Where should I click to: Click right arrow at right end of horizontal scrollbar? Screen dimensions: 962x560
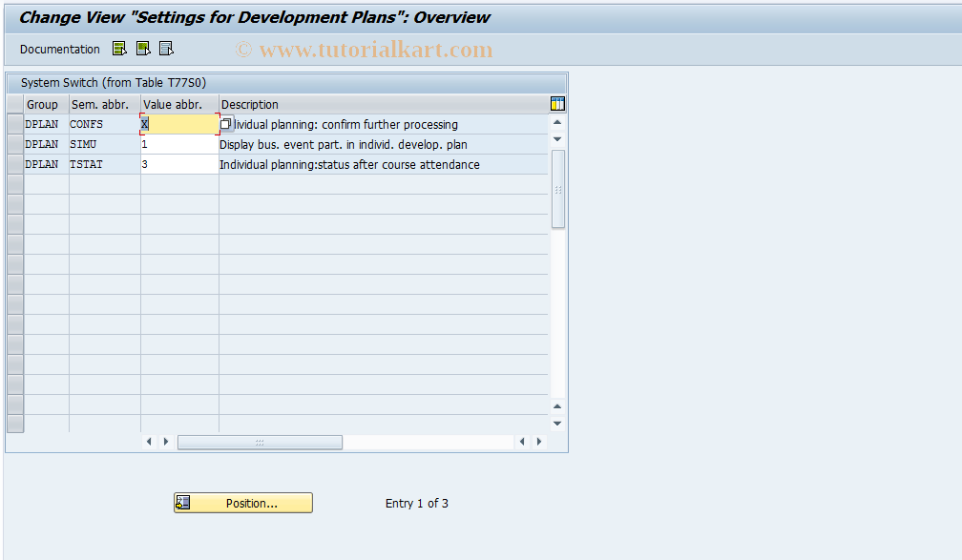tap(538, 442)
